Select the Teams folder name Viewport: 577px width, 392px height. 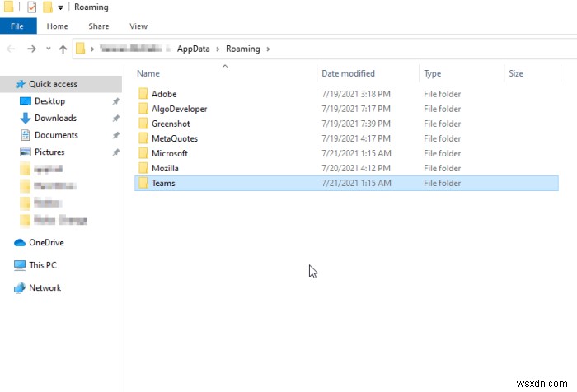point(163,183)
